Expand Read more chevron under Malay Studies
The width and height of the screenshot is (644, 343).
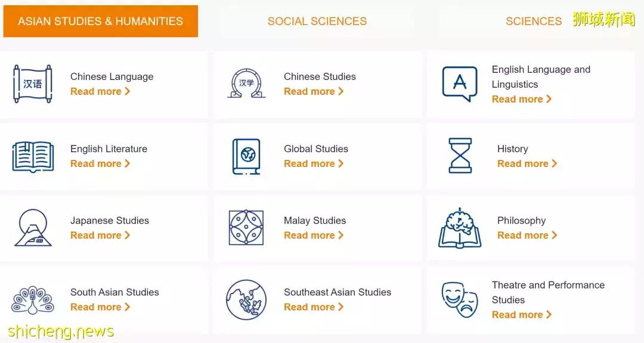341,235
